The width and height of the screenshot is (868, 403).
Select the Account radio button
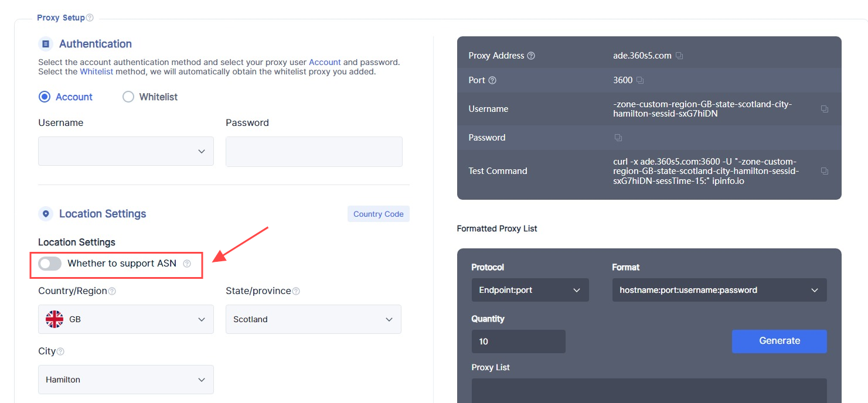45,97
